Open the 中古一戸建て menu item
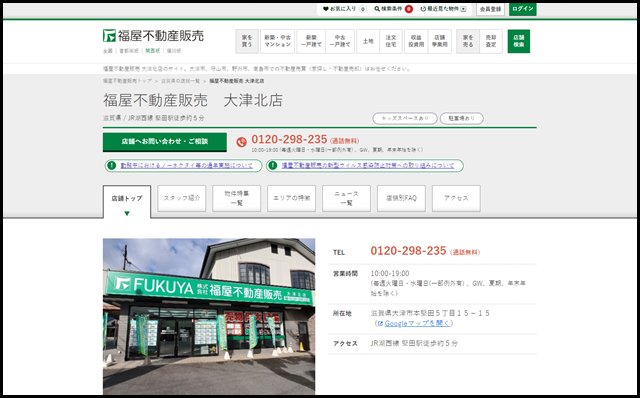Viewport: 640px width, 398px height. click(340, 41)
